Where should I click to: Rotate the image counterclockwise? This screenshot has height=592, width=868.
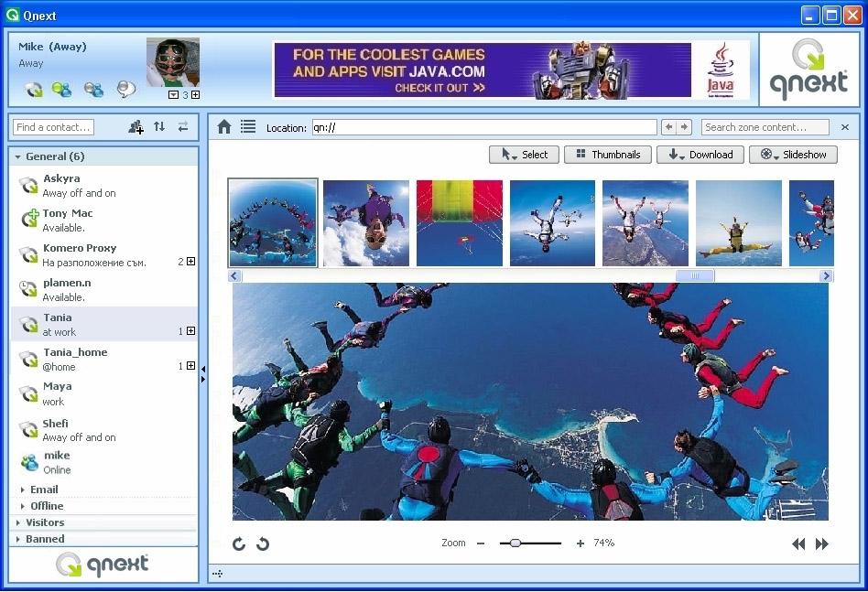click(263, 544)
